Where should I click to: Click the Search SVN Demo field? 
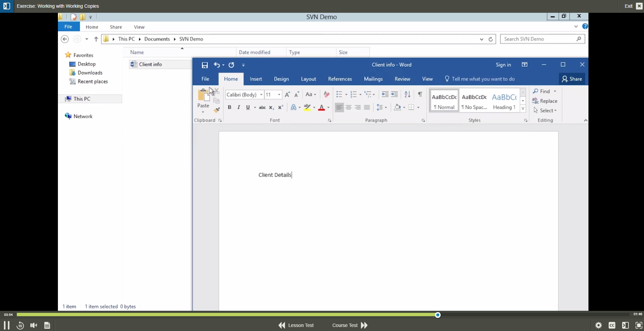539,39
